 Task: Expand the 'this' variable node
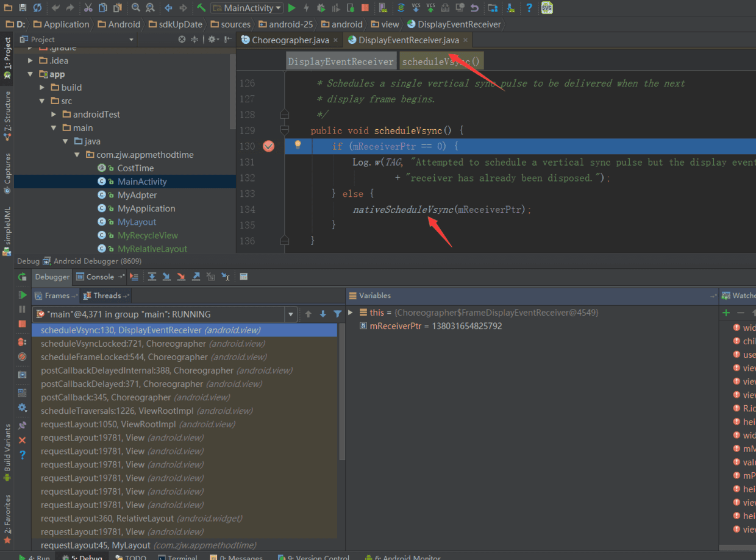tap(351, 313)
